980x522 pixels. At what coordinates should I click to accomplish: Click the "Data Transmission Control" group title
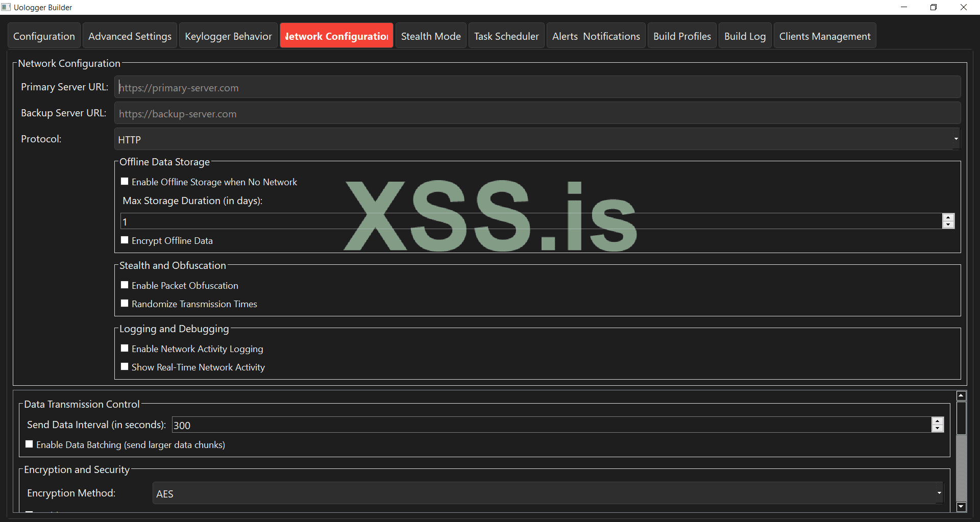(x=82, y=404)
